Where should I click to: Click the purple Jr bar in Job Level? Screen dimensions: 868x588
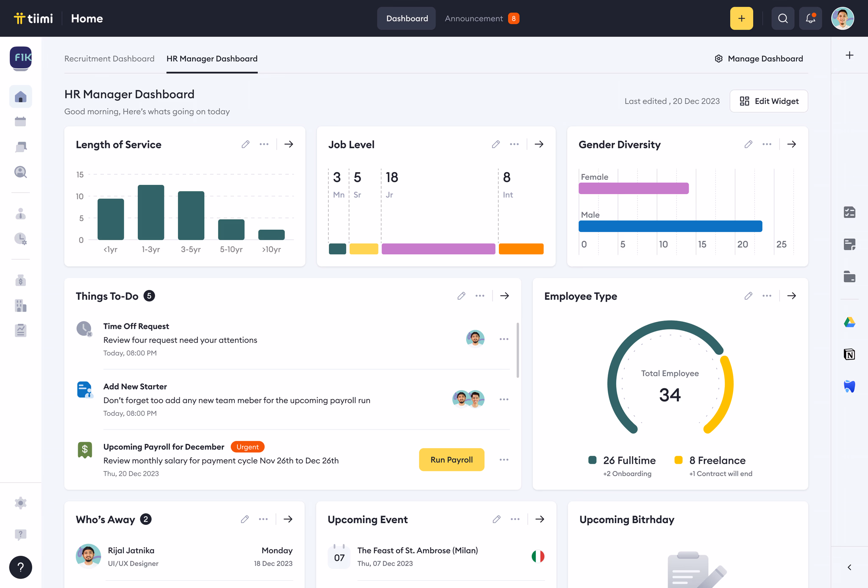tap(438, 249)
